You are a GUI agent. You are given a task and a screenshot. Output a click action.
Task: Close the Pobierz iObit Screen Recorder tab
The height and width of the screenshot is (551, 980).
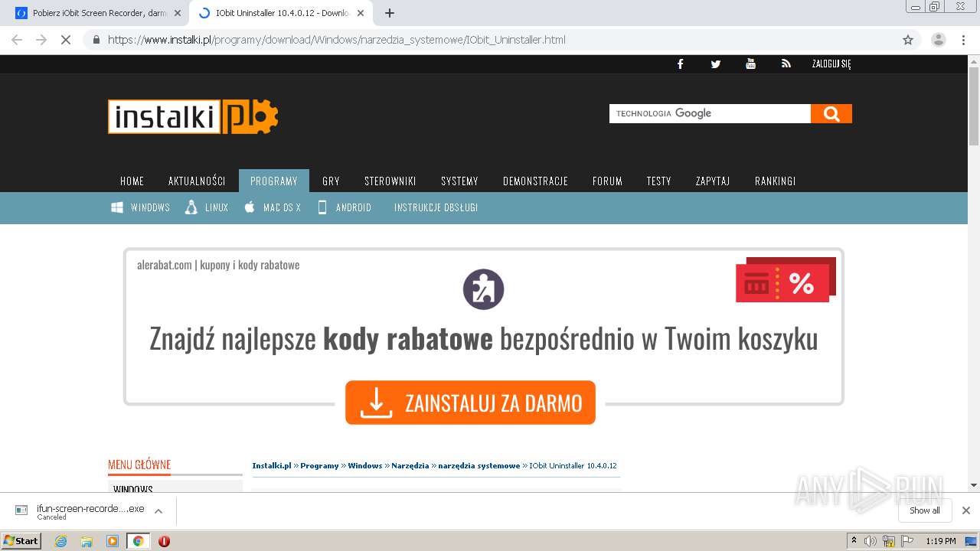(178, 13)
